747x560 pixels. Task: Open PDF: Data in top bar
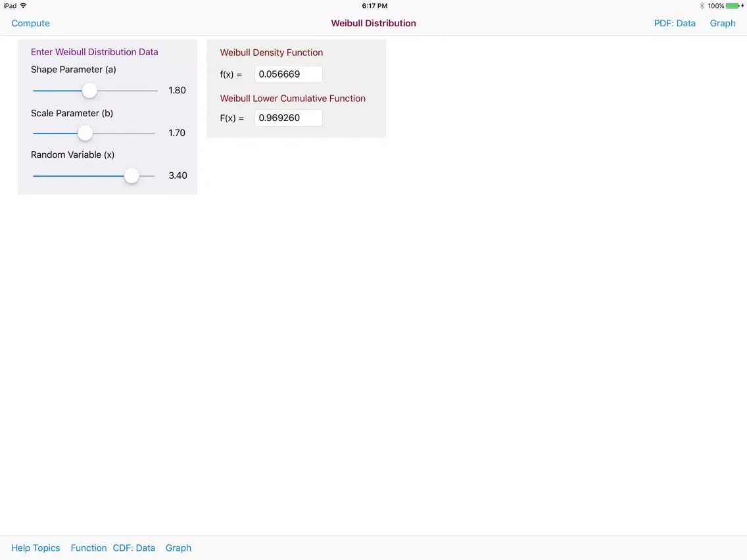[675, 24]
